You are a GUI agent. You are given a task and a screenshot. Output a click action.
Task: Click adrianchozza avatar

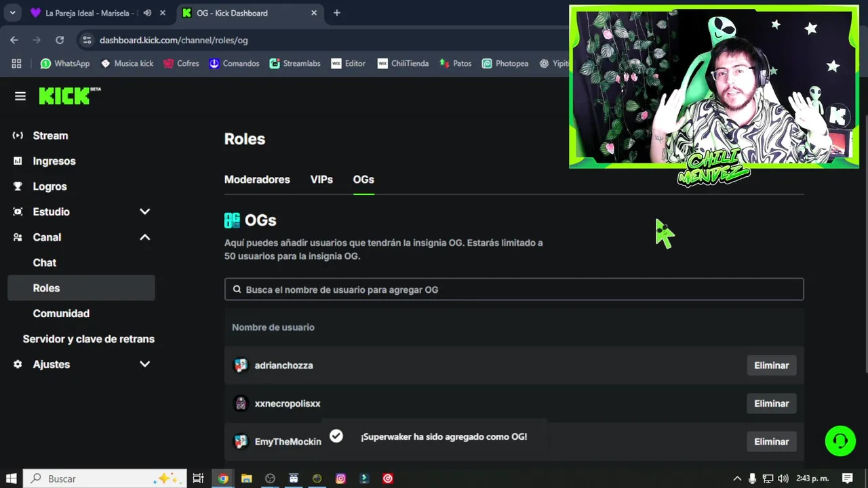coord(241,365)
